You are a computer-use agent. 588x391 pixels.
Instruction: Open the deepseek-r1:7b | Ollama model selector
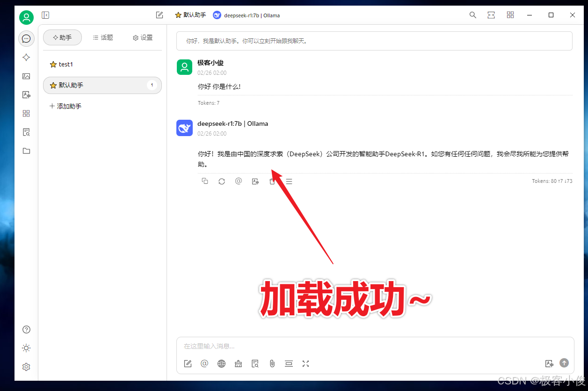point(247,15)
